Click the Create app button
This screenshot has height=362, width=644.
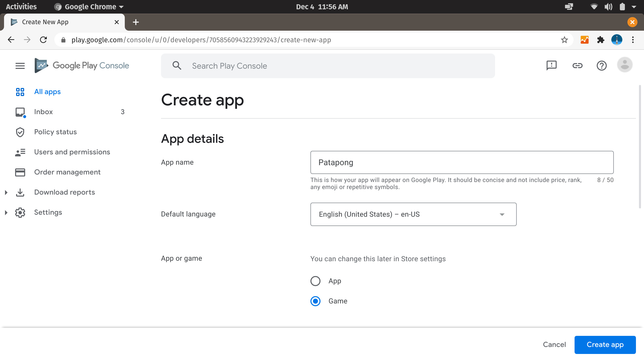click(x=605, y=345)
